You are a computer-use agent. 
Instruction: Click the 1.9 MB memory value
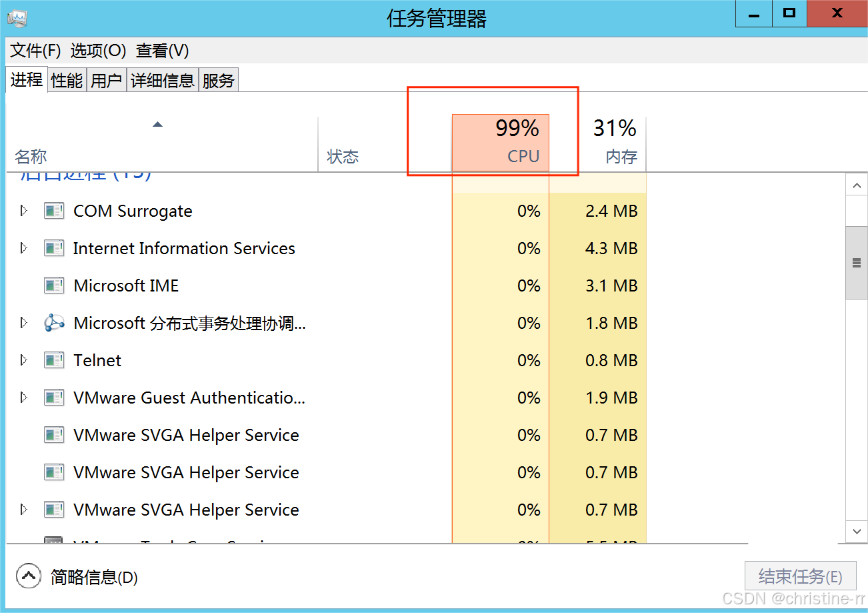click(x=611, y=398)
